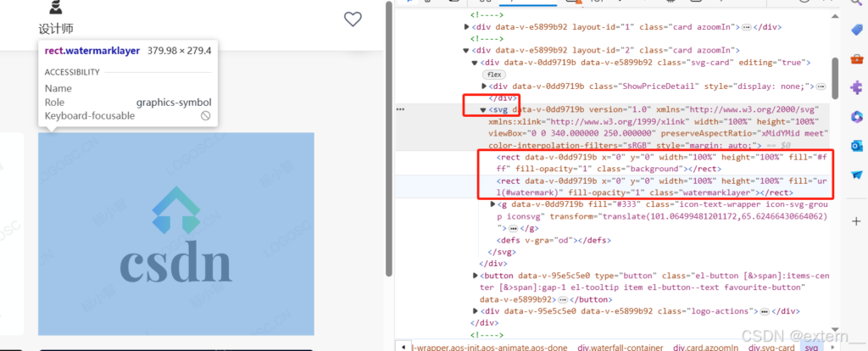The height and width of the screenshot is (351, 868).
Task: Click the designer avatar icon
Action: [x=55, y=8]
